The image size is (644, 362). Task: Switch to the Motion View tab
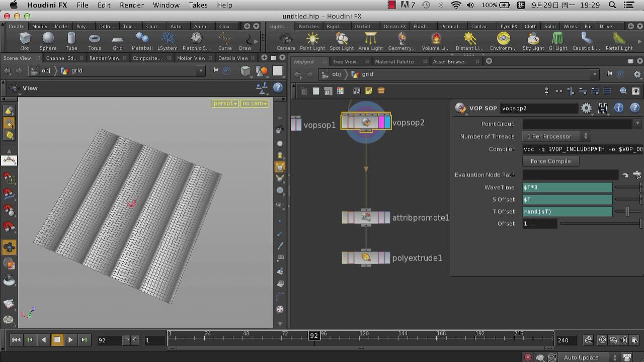click(191, 58)
